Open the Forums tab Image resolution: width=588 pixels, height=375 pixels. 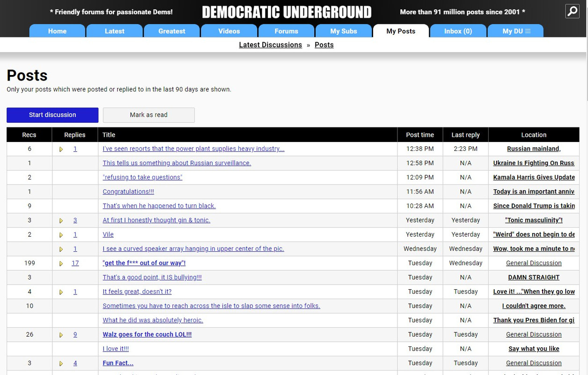click(x=286, y=31)
